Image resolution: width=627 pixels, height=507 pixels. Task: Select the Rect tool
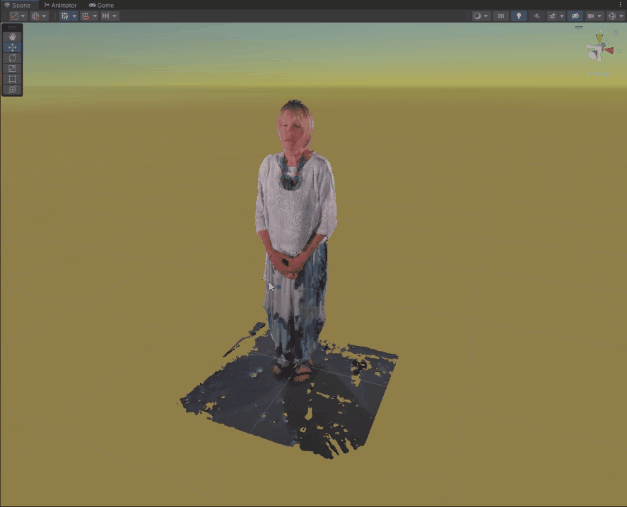12,79
